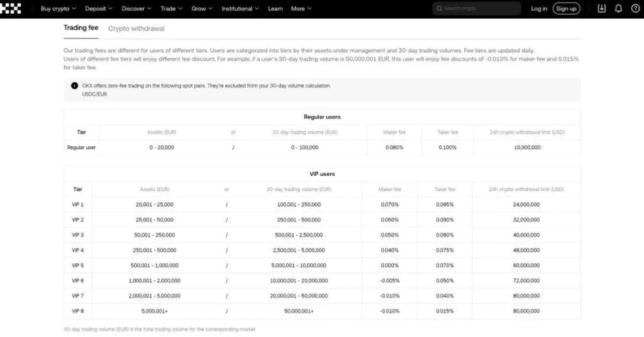
Task: Click the Log in link
Action: click(x=539, y=9)
